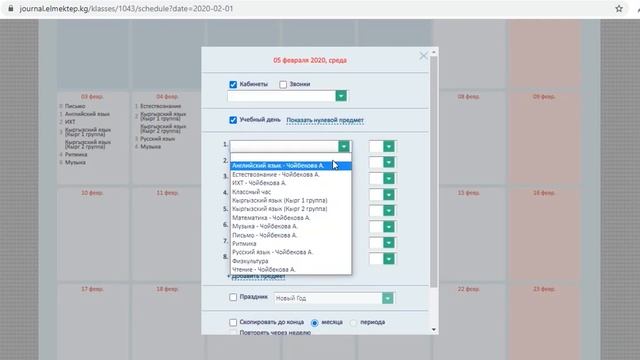Select the периода radio button
The image size is (640, 360).
coord(353,322)
